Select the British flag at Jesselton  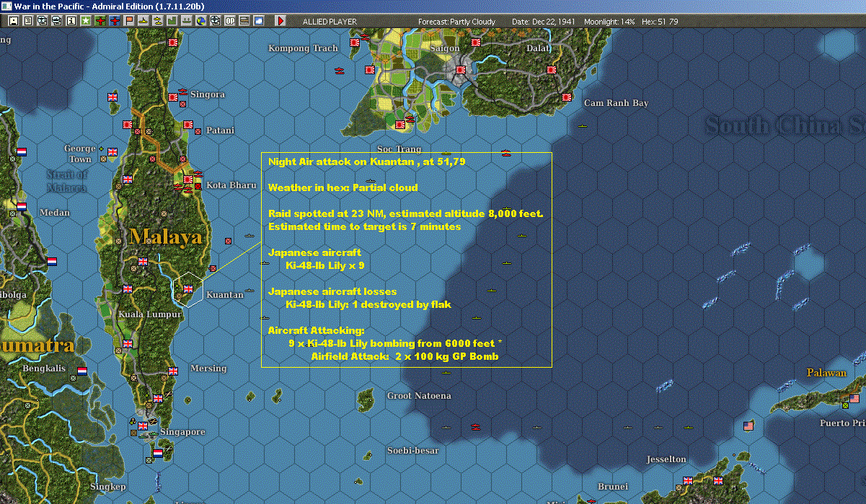point(688,480)
